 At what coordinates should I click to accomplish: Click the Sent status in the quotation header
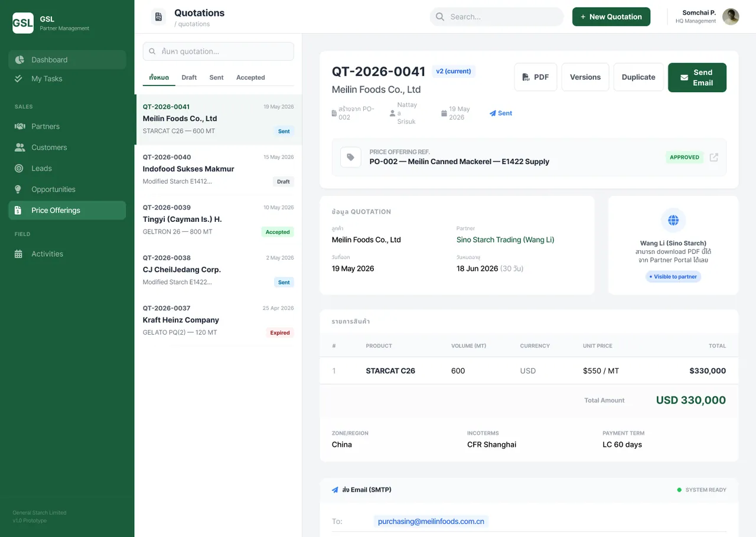501,113
